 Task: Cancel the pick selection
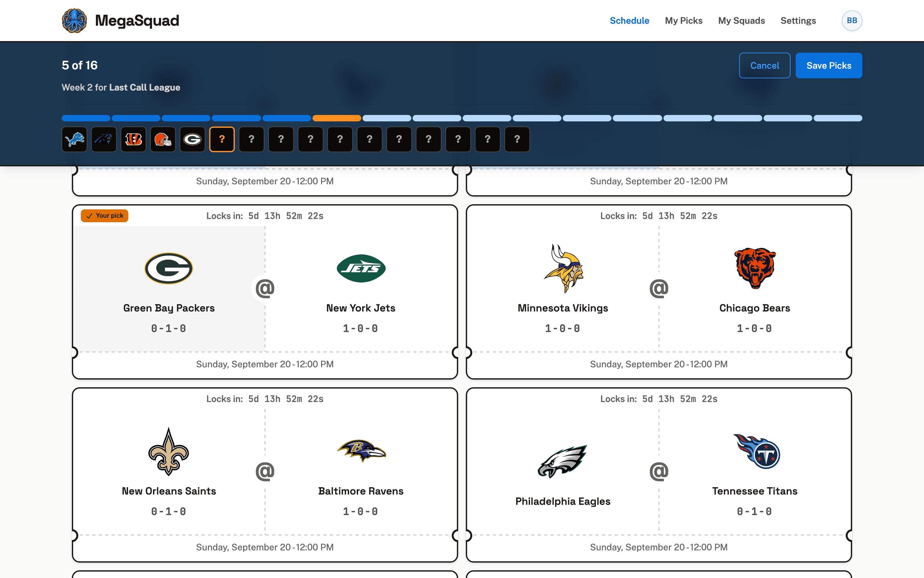click(x=765, y=66)
